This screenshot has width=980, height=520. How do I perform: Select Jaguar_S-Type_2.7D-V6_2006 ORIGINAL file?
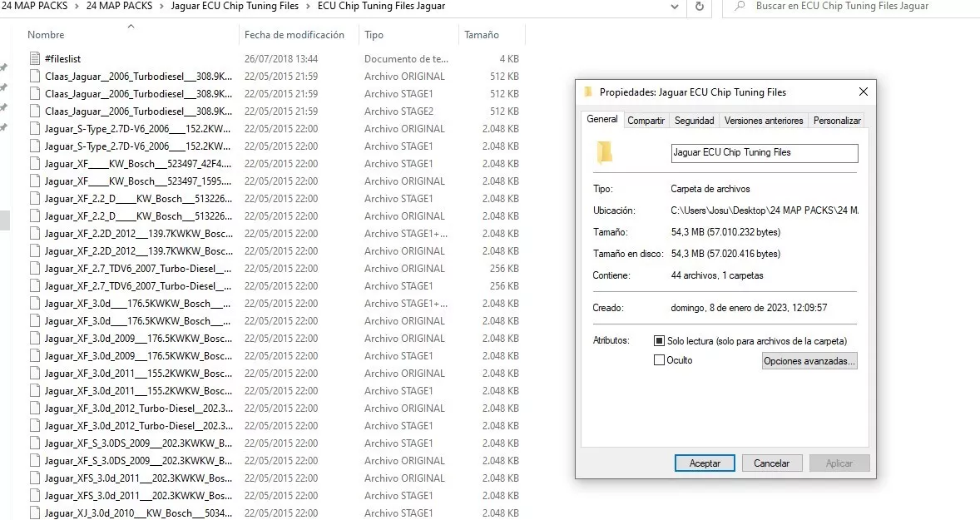(x=137, y=129)
